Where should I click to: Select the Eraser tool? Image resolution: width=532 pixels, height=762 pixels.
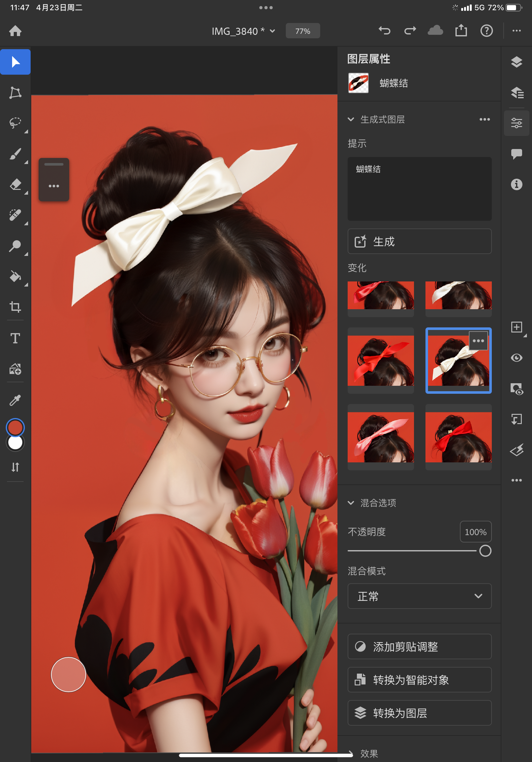click(x=15, y=184)
